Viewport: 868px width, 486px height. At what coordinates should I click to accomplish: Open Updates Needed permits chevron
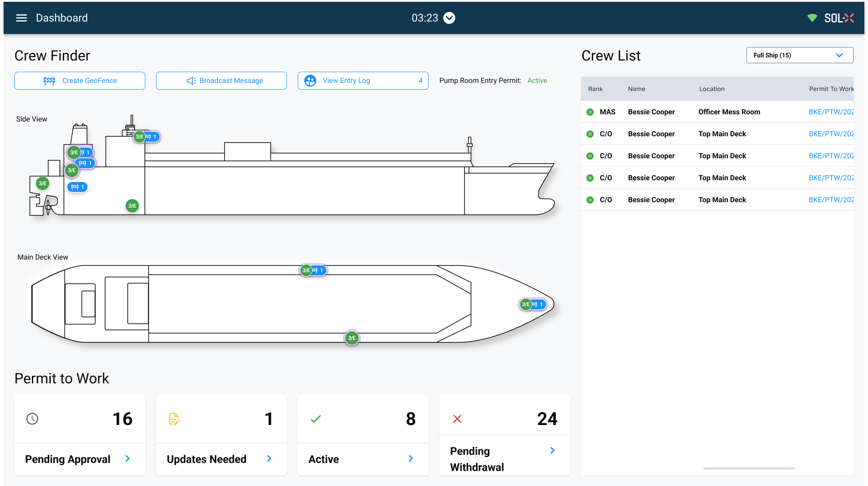pyautogui.click(x=269, y=459)
